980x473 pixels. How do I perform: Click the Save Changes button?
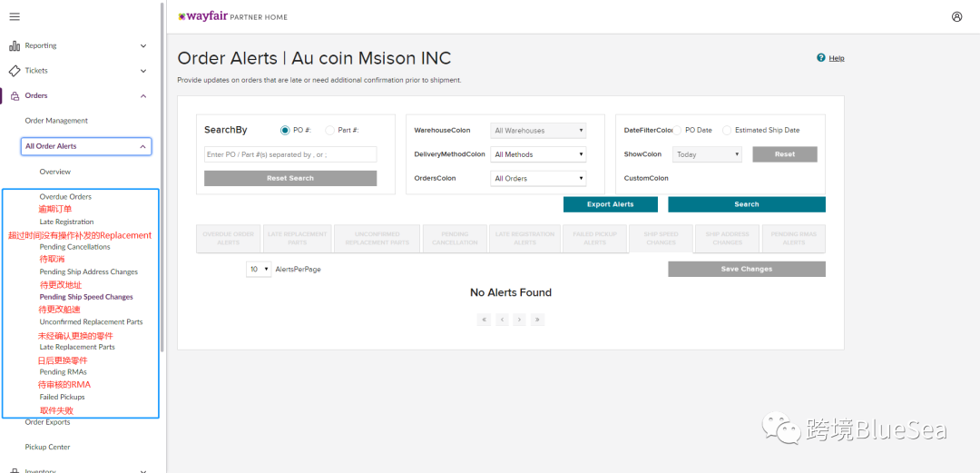click(x=746, y=269)
